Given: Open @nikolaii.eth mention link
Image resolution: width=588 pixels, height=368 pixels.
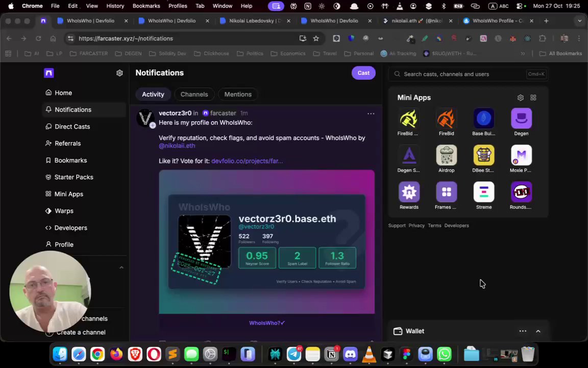Looking at the screenshot, I should (x=177, y=146).
